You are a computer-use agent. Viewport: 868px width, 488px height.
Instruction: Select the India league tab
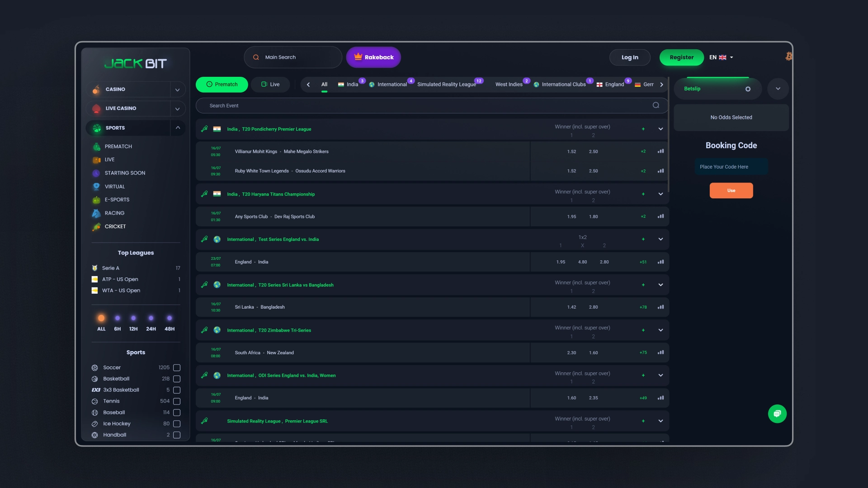point(348,84)
